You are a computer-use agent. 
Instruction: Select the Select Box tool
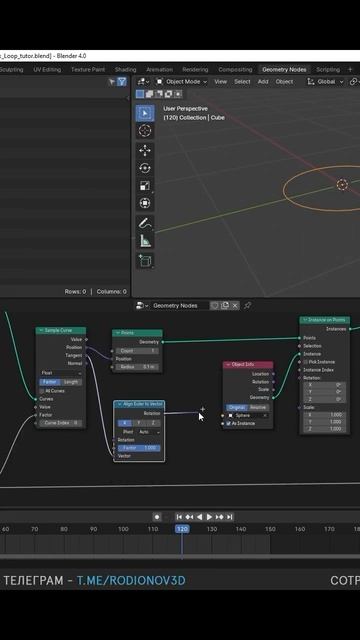tap(145, 113)
